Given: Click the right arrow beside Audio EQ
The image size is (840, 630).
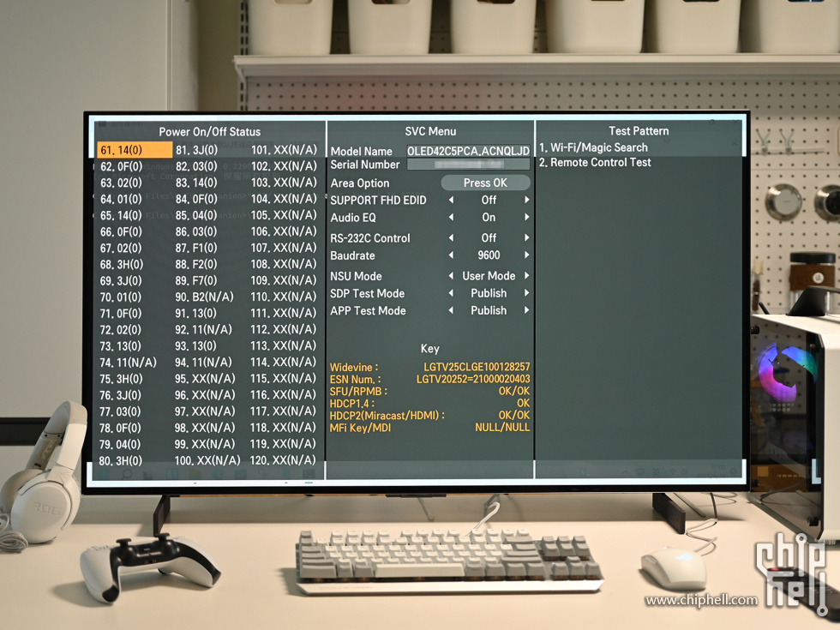Looking at the screenshot, I should pyautogui.click(x=527, y=218).
